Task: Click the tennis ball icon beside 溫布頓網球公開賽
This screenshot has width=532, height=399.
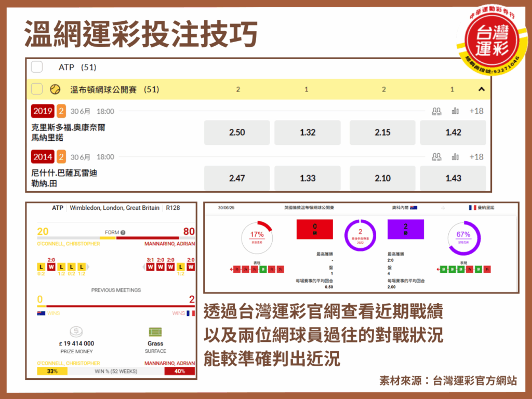Action: 55,89
